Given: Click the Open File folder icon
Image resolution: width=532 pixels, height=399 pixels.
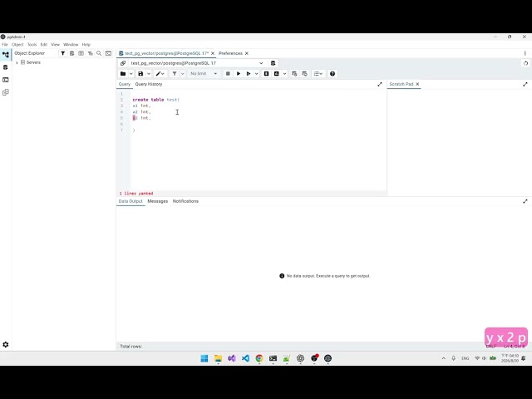Looking at the screenshot, I should [123, 74].
